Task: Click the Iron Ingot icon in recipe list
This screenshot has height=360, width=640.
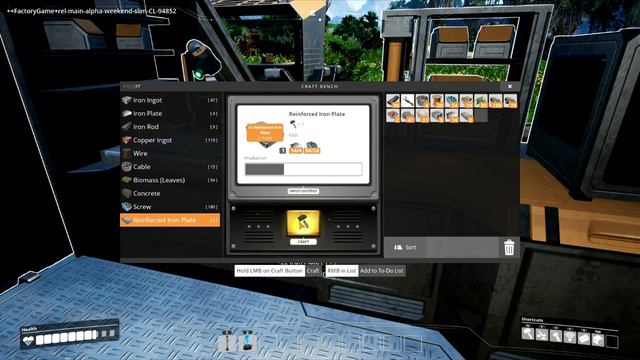Action: click(127, 100)
